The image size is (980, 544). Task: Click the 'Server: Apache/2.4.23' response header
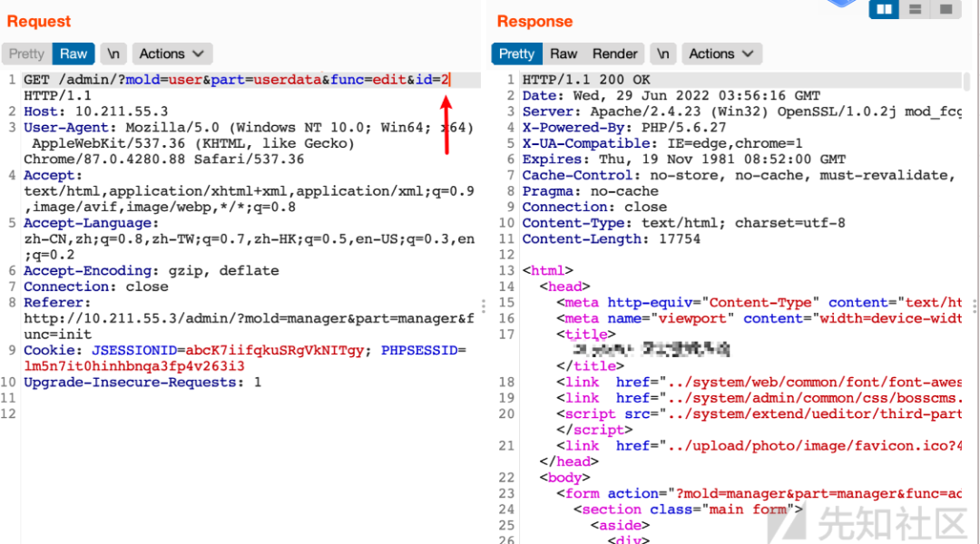tap(742, 112)
